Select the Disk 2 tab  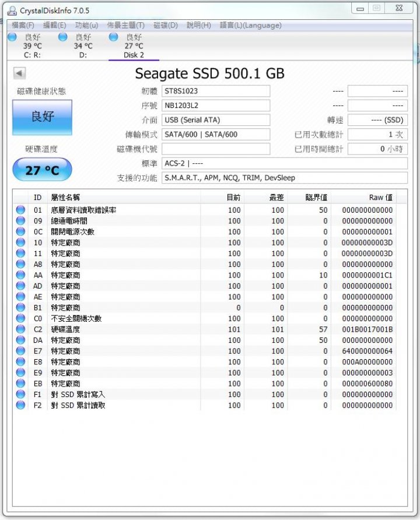click(134, 46)
